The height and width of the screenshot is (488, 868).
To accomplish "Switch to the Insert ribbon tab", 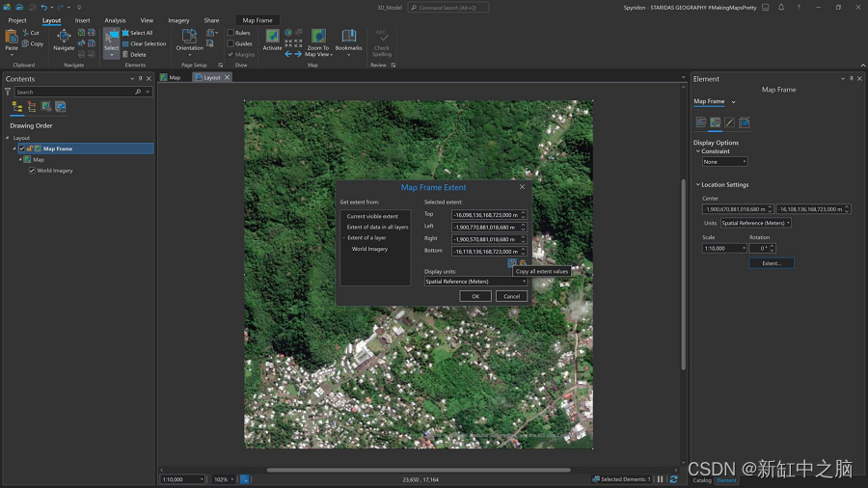I will click(x=82, y=20).
